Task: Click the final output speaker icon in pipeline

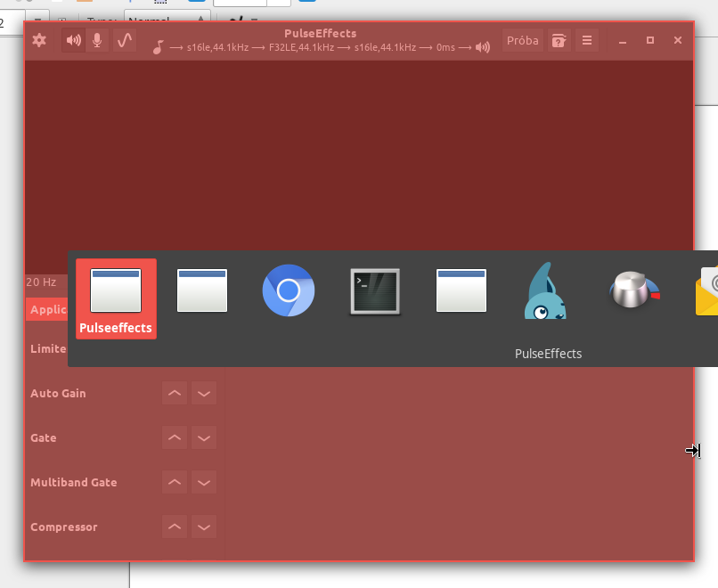Action: [x=482, y=48]
